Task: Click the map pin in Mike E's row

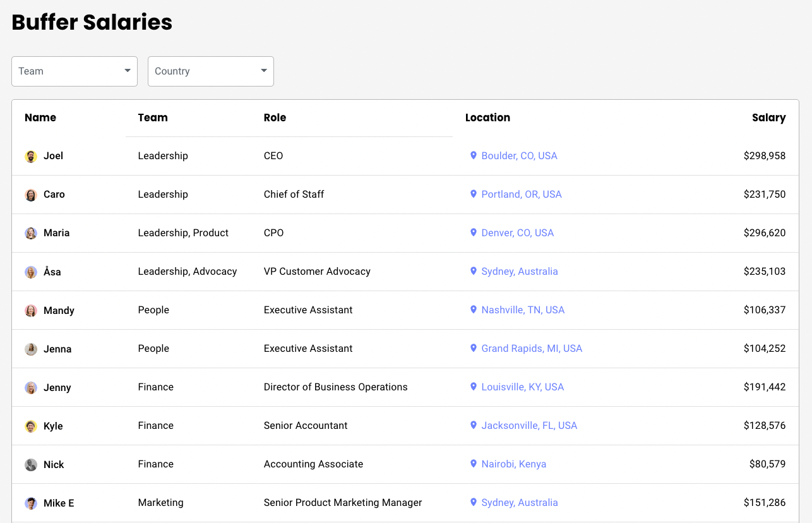Action: click(474, 502)
